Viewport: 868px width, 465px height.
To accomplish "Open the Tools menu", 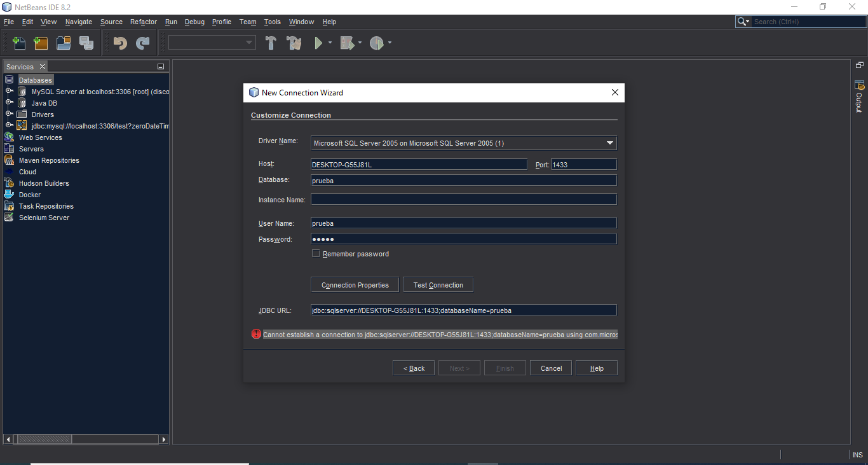I will tap(273, 22).
